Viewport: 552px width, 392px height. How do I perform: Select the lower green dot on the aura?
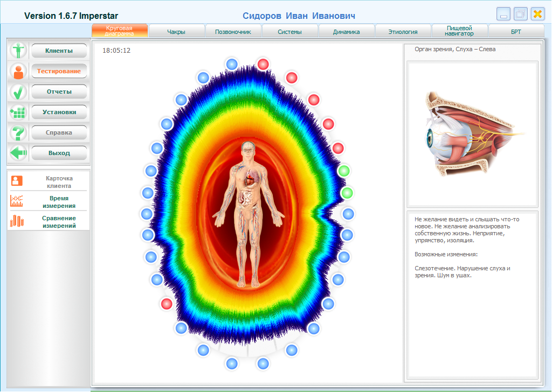point(347,193)
